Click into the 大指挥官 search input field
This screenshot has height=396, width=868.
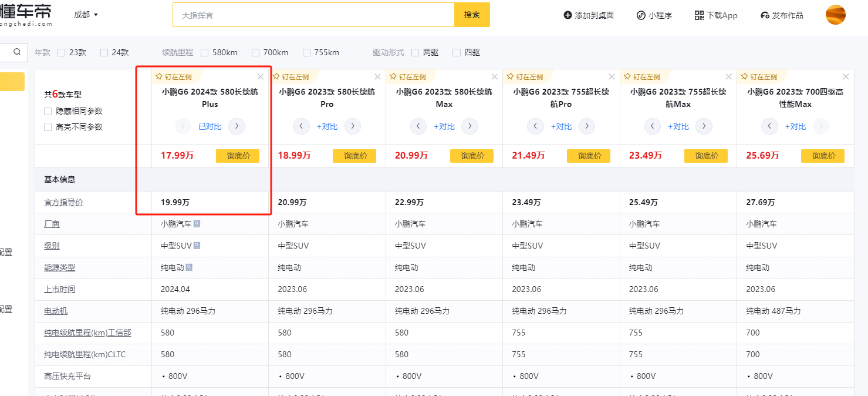[314, 15]
